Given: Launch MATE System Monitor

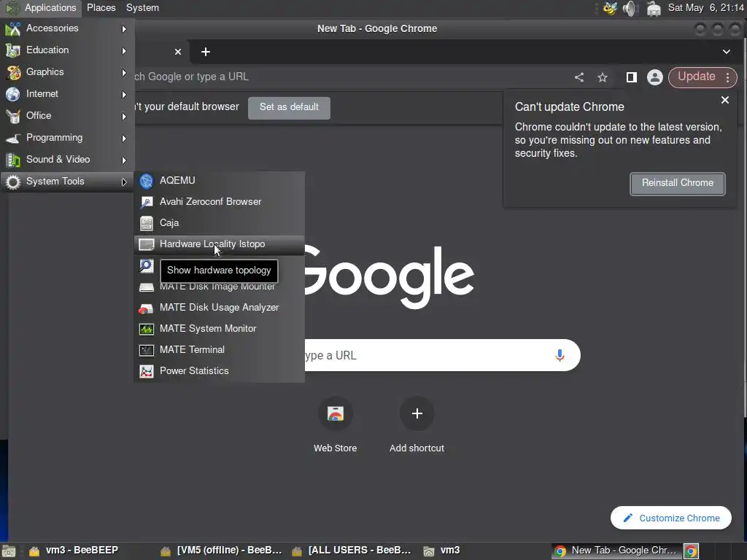Looking at the screenshot, I should [x=219, y=329].
